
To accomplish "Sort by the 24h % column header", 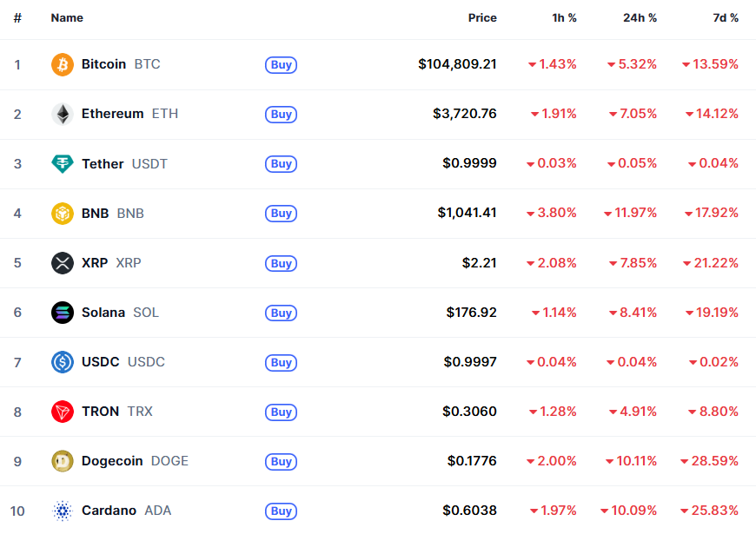I will pos(640,17).
